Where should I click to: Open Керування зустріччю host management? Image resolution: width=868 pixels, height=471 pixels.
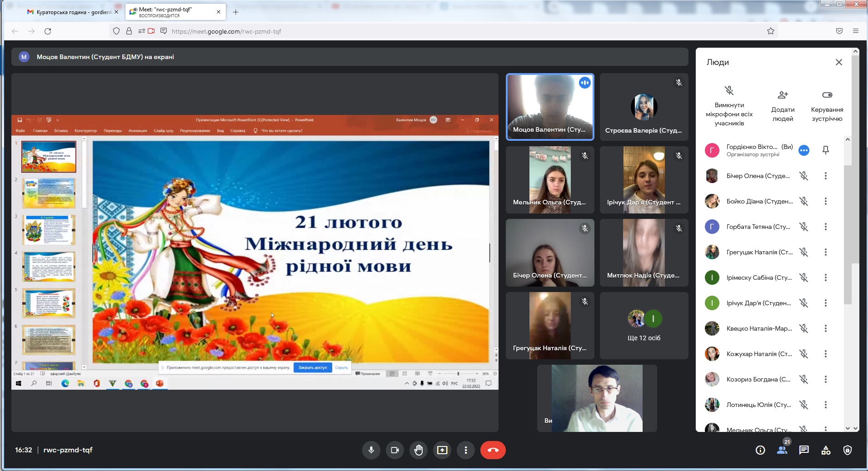click(x=827, y=106)
